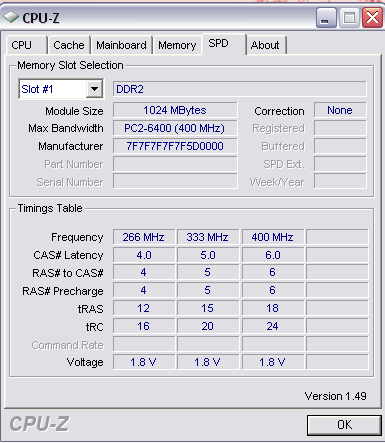The height and width of the screenshot is (443, 385).
Task: Click the Version 1.49 label
Action: 335,396
